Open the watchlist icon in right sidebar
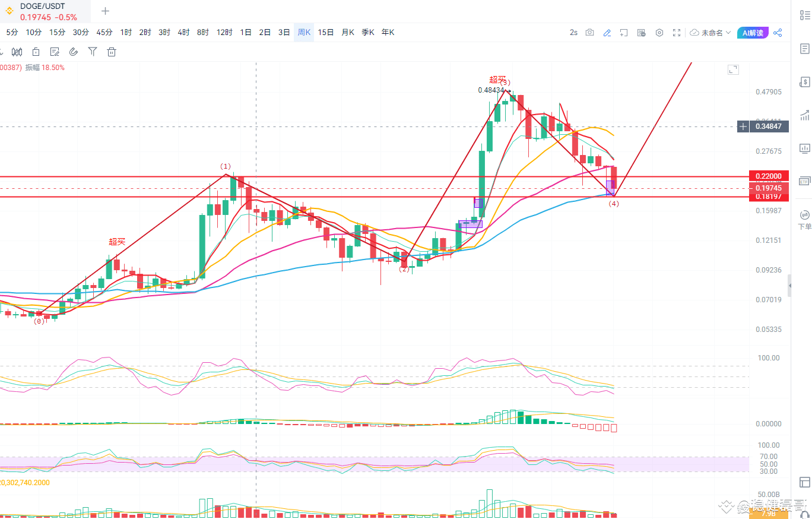Viewport: 812px width, 519px height. coord(804,15)
